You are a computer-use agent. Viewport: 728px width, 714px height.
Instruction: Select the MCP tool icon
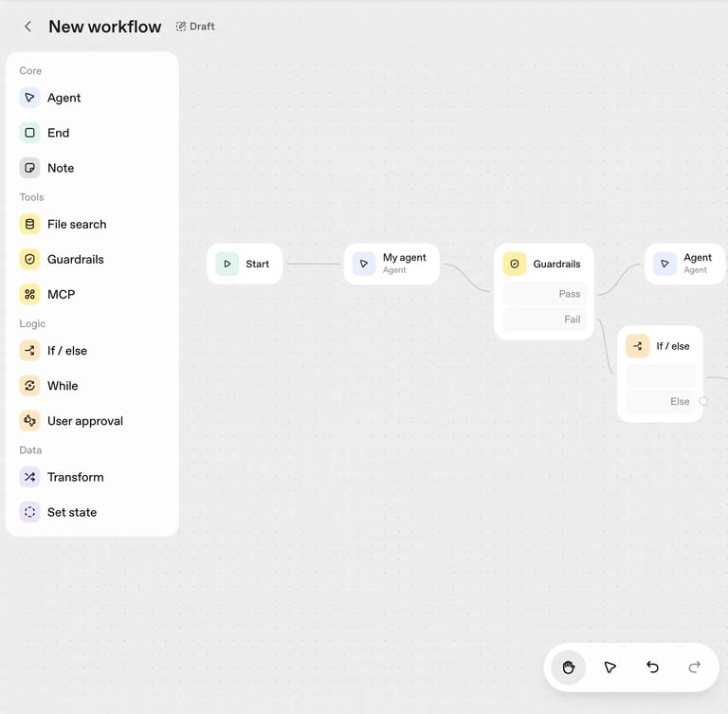(x=29, y=295)
